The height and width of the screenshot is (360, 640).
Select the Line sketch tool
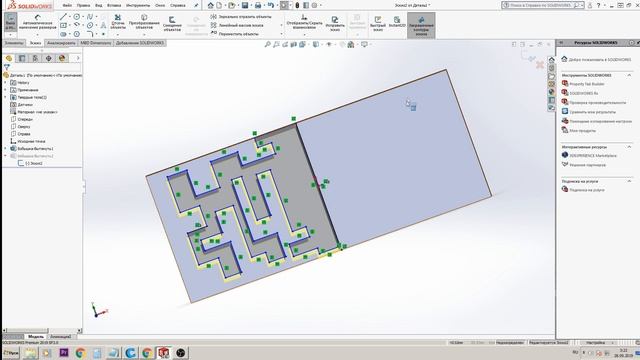[x=63, y=17]
